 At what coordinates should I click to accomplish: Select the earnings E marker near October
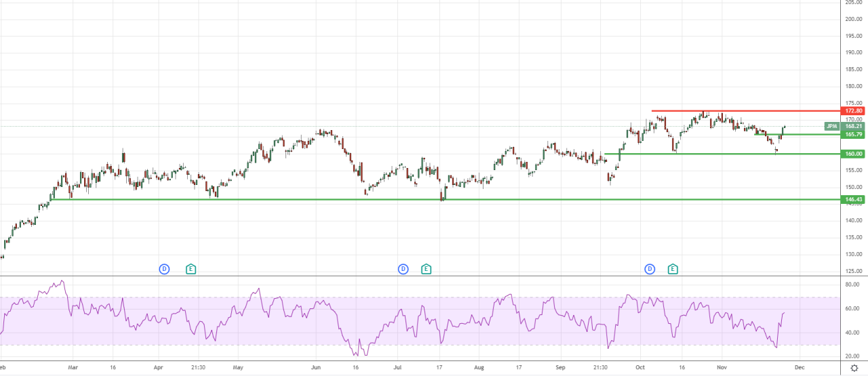(x=673, y=269)
